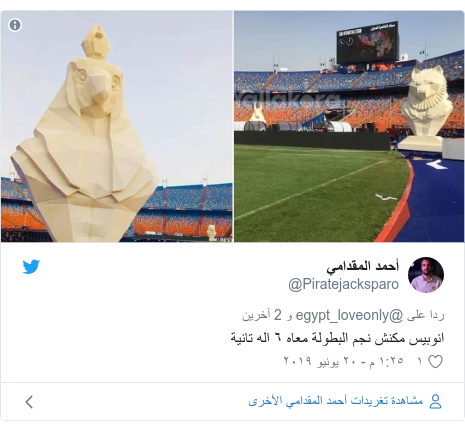Click the info icon on the photo

point(15,25)
